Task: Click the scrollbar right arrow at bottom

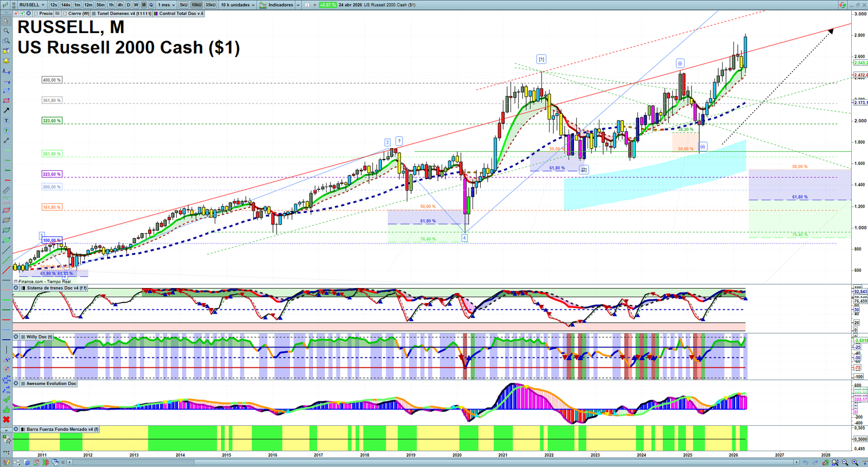Action: (x=796, y=463)
